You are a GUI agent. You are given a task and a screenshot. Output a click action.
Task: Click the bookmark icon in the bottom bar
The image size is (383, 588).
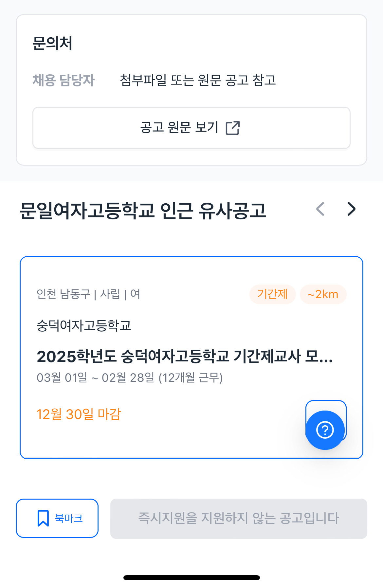(x=43, y=518)
